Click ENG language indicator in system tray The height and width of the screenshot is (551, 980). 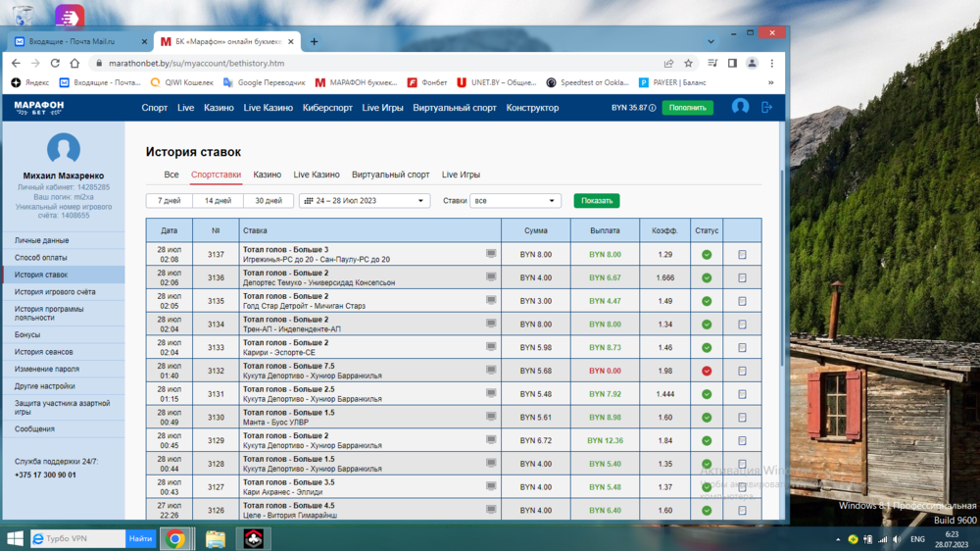(x=917, y=539)
